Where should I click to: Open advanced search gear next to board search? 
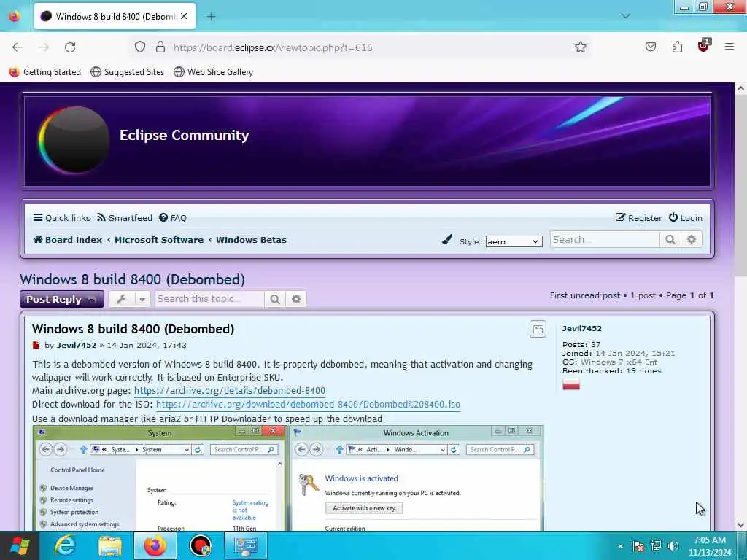(692, 239)
